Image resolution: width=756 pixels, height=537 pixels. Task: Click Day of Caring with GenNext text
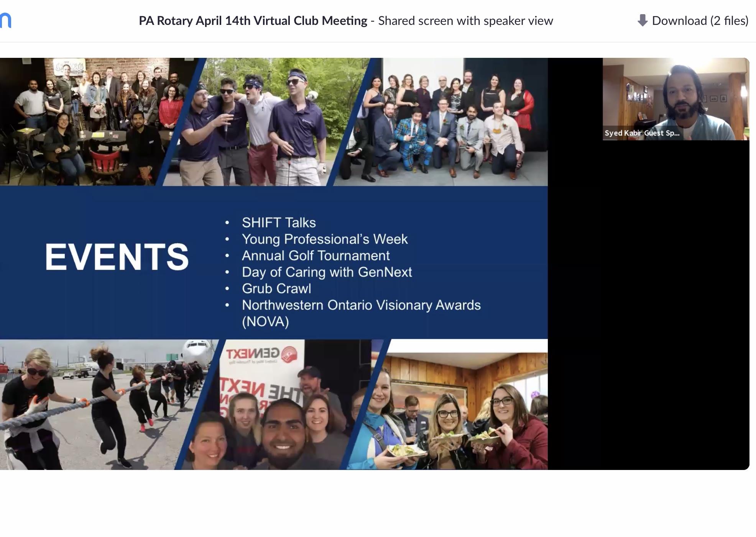click(x=327, y=272)
